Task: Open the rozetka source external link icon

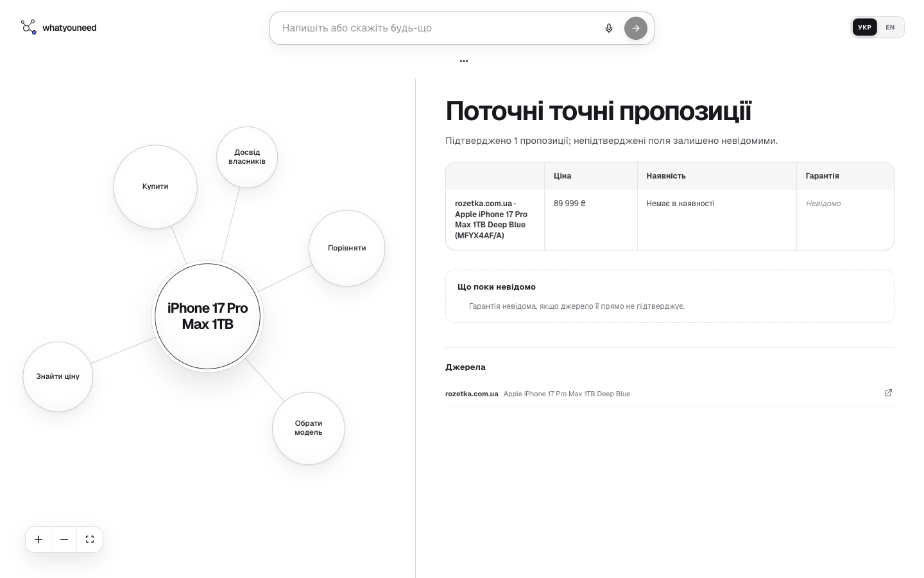Action: (x=888, y=393)
